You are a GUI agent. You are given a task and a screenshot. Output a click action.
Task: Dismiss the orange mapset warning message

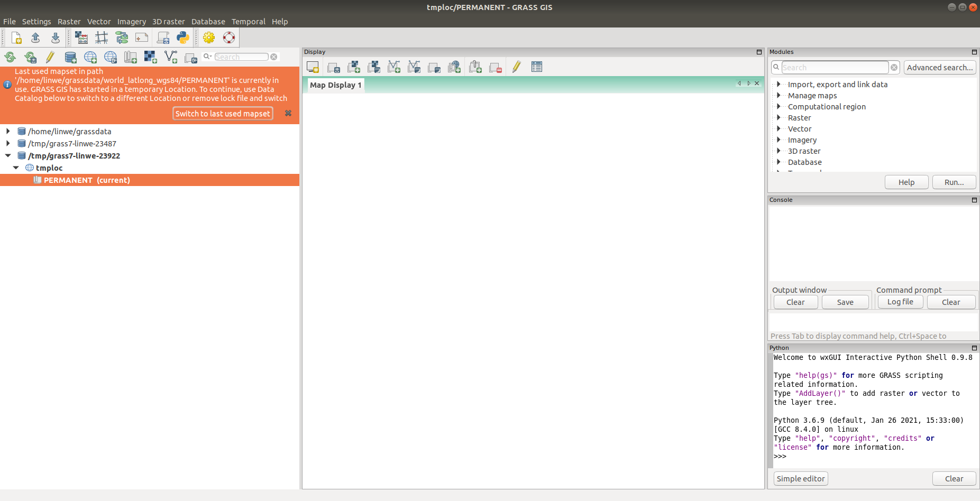pos(288,113)
